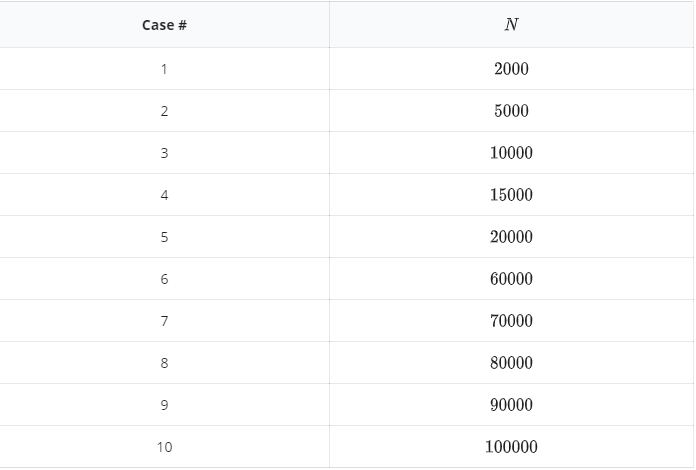
Task: Click the 10000 value cell
Action: click(511, 153)
